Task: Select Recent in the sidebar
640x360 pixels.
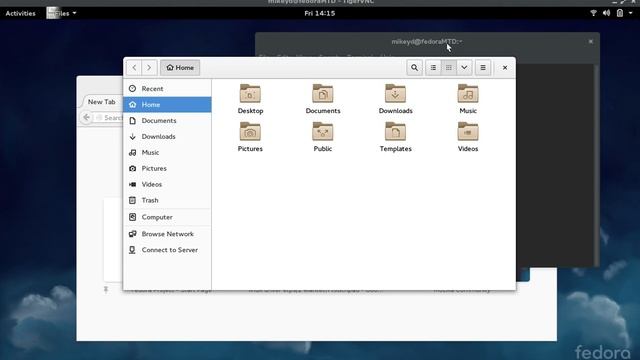Action: point(167,89)
